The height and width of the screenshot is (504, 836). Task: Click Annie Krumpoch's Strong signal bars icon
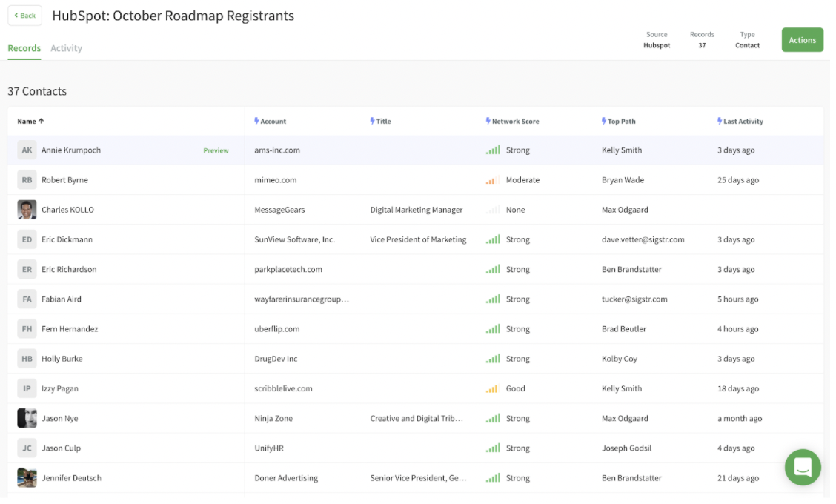(493, 150)
